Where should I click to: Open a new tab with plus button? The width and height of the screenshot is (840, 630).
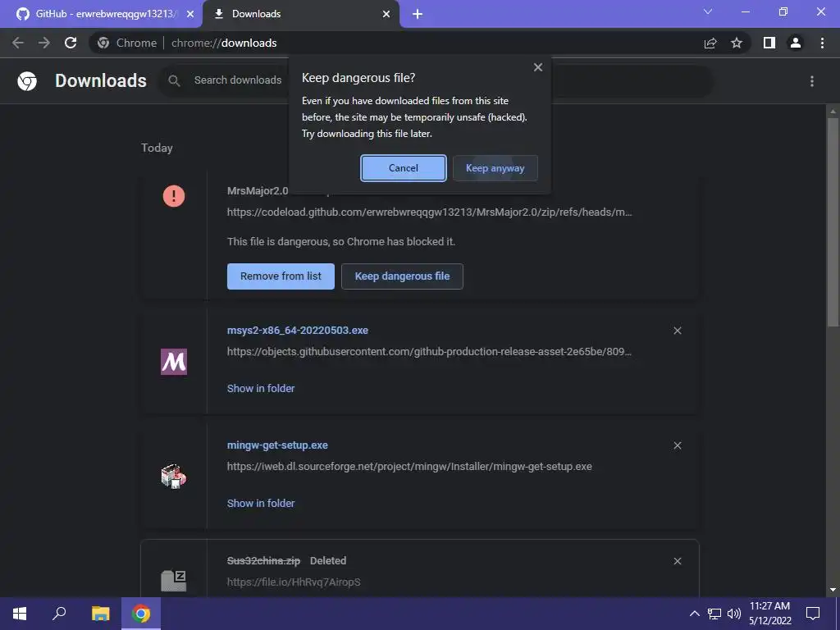pyautogui.click(x=418, y=15)
